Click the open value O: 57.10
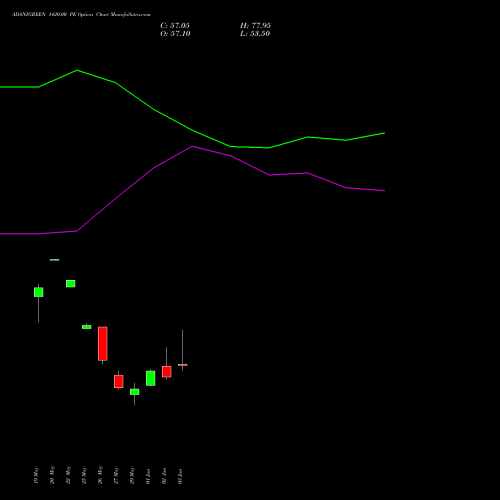 coord(175,34)
